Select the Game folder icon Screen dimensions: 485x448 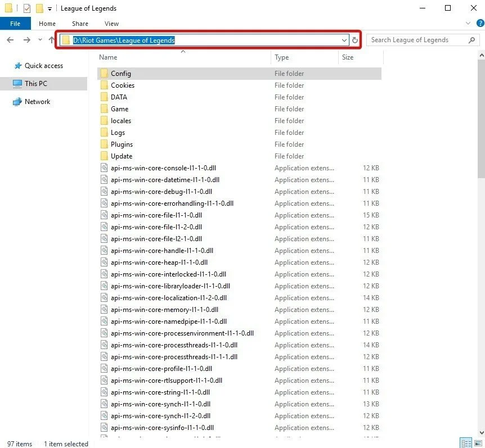[x=104, y=108]
